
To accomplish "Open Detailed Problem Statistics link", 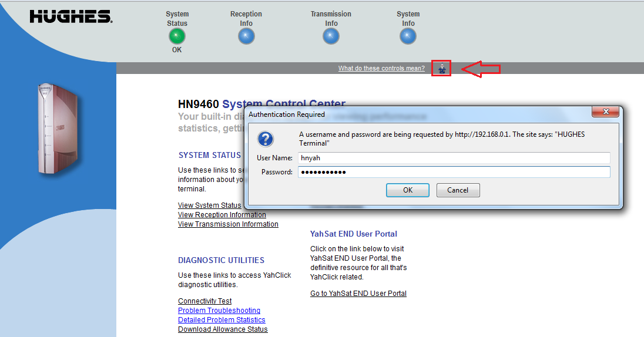I will point(222,320).
